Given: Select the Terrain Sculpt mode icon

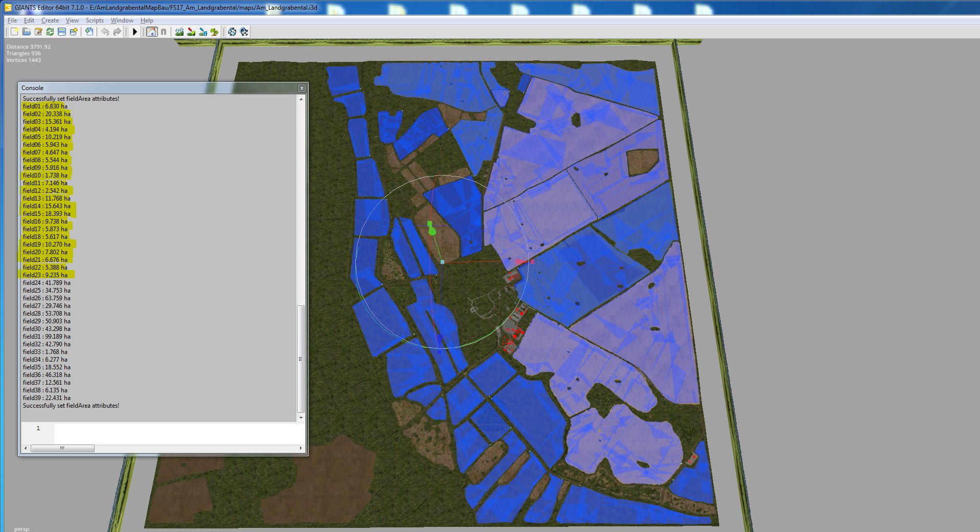Looking at the screenshot, I should [x=179, y=32].
